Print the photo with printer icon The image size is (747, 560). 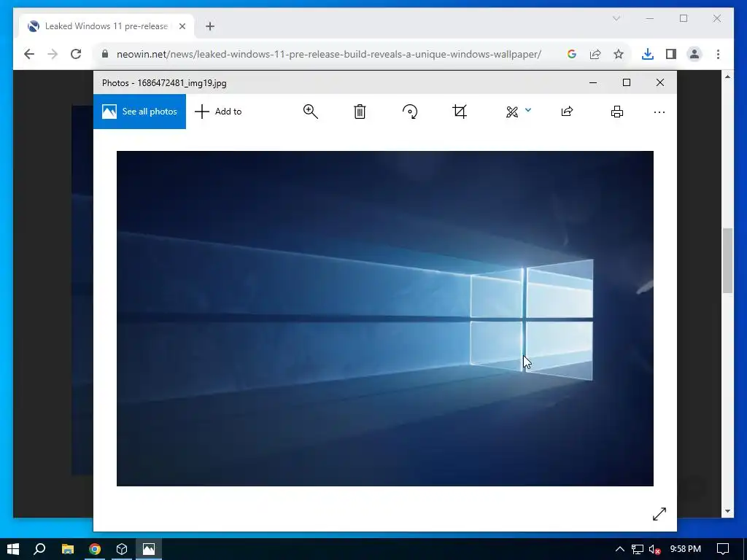pyautogui.click(x=617, y=112)
